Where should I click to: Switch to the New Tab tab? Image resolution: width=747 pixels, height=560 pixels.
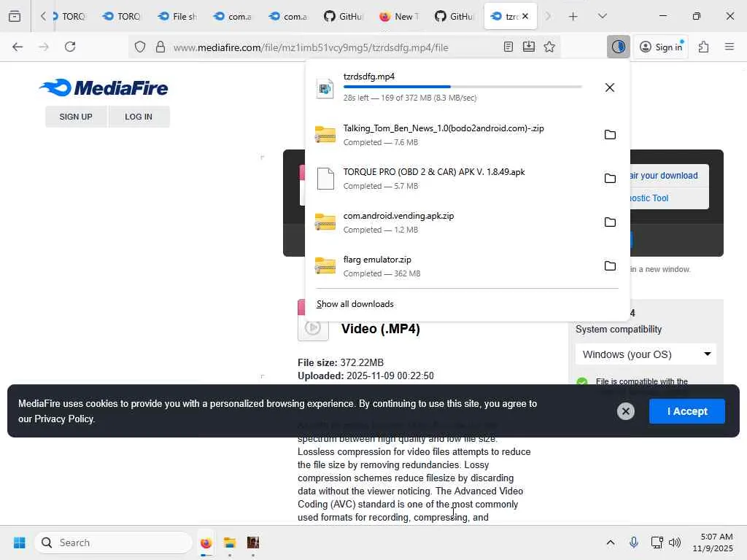pos(400,16)
